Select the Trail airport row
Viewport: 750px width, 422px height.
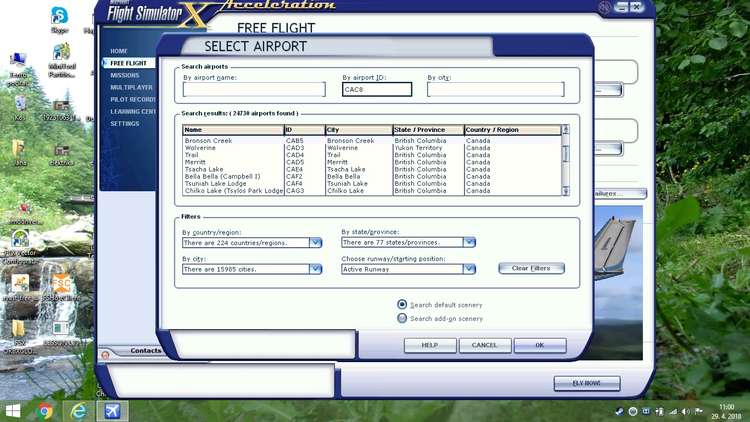(372, 155)
